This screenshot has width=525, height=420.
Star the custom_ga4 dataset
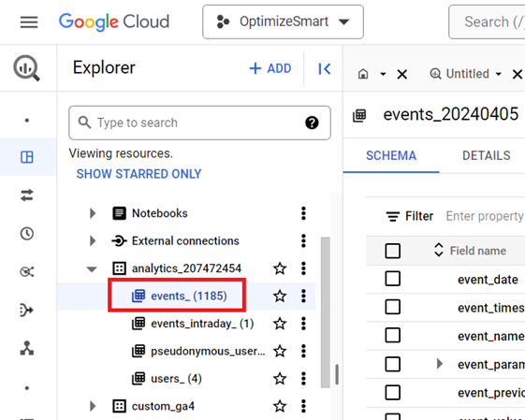(x=280, y=406)
